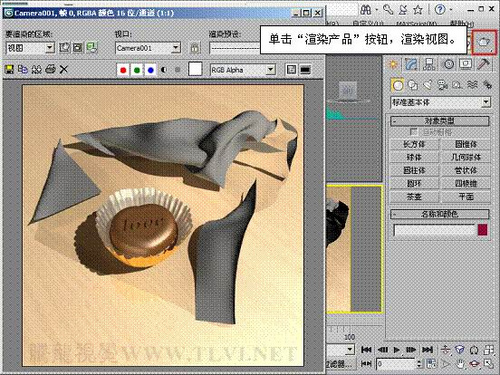This screenshot has height=375, width=500.
Task: Click the object name input field
Action: [x=434, y=230]
